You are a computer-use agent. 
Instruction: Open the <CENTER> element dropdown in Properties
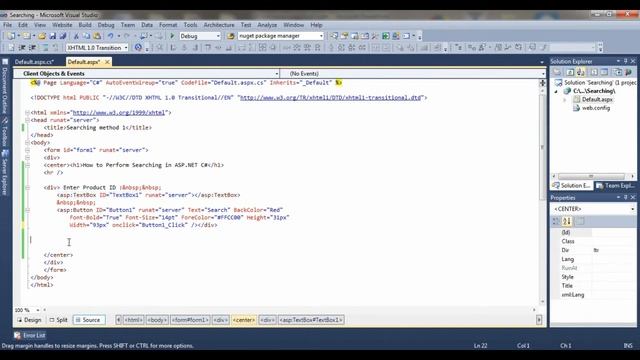(633, 209)
